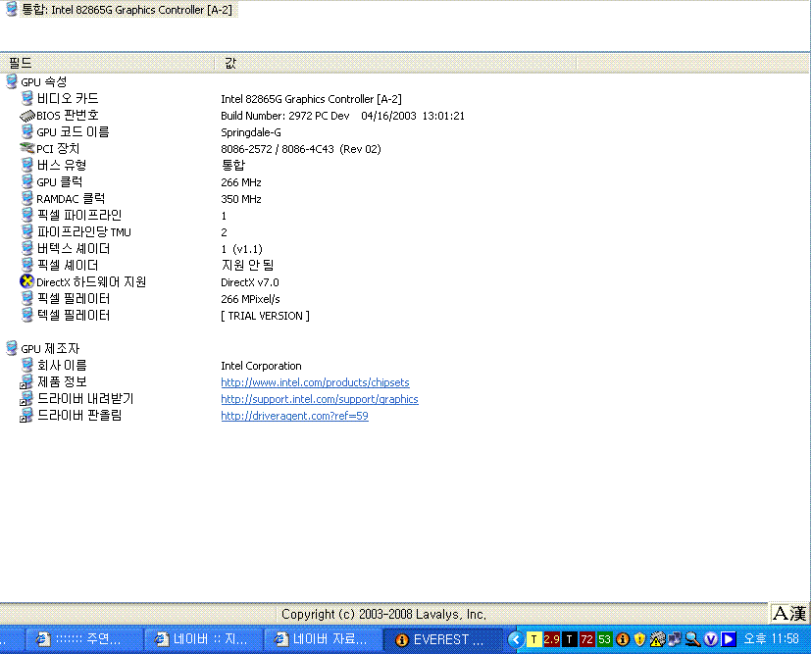Viewport: 812px width, 654px height.
Task: Click the A漢 IME language indicator
Action: (789, 614)
